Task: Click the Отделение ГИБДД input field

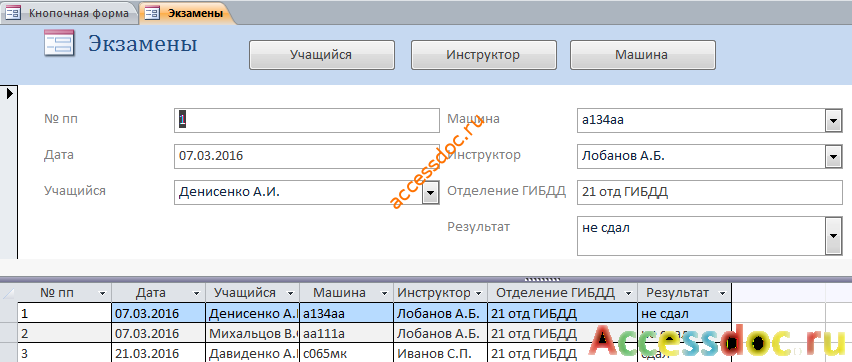Action: tap(710, 192)
